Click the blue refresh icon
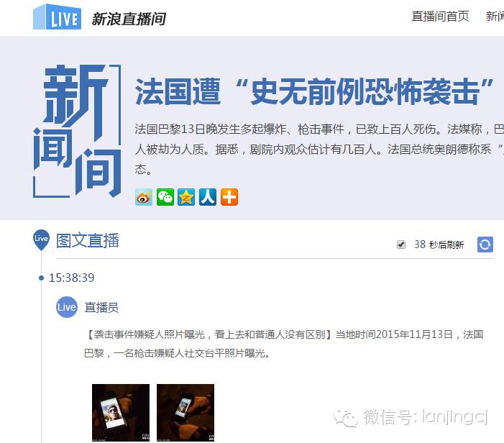 pos(485,245)
